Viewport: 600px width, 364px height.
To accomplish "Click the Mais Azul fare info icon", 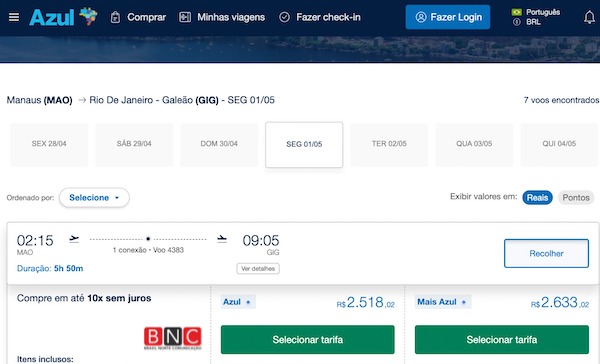I will pos(463,302).
